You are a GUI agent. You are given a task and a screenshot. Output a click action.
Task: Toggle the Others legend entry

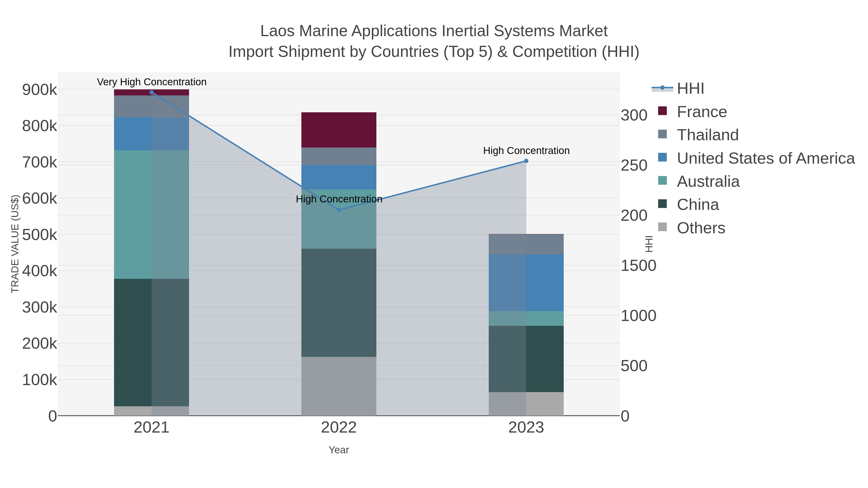[692, 228]
